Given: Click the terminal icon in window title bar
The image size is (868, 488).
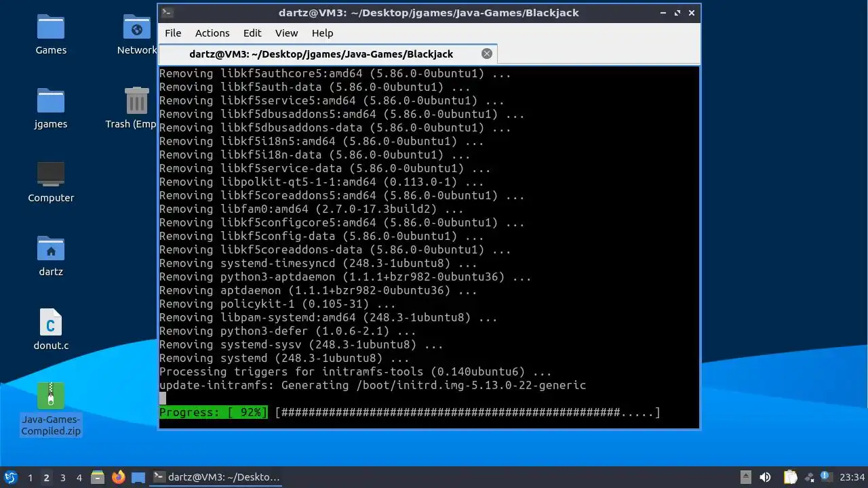Looking at the screenshot, I should tap(167, 12).
